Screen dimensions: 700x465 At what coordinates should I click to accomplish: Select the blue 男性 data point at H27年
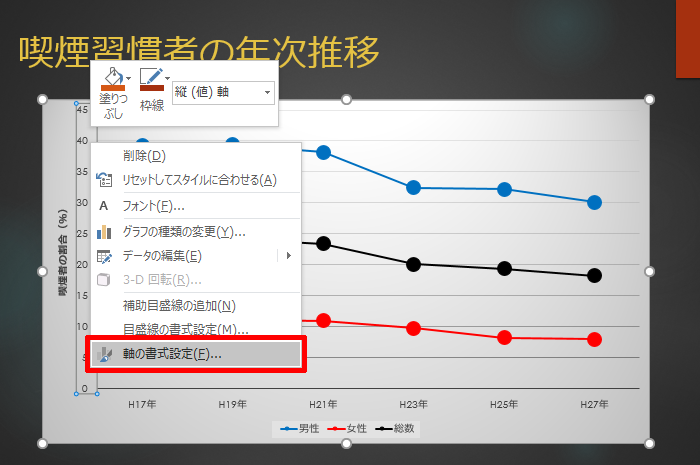pyautogui.click(x=594, y=203)
